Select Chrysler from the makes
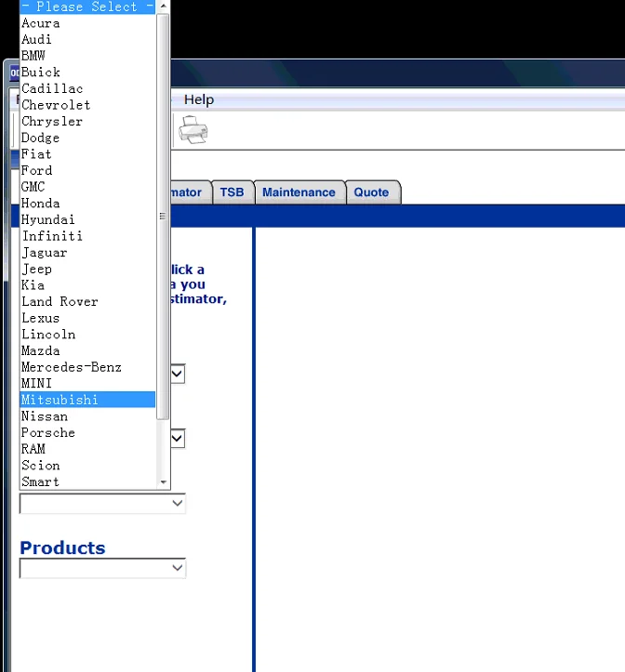Screen dimensions: 625x672 tap(87, 121)
